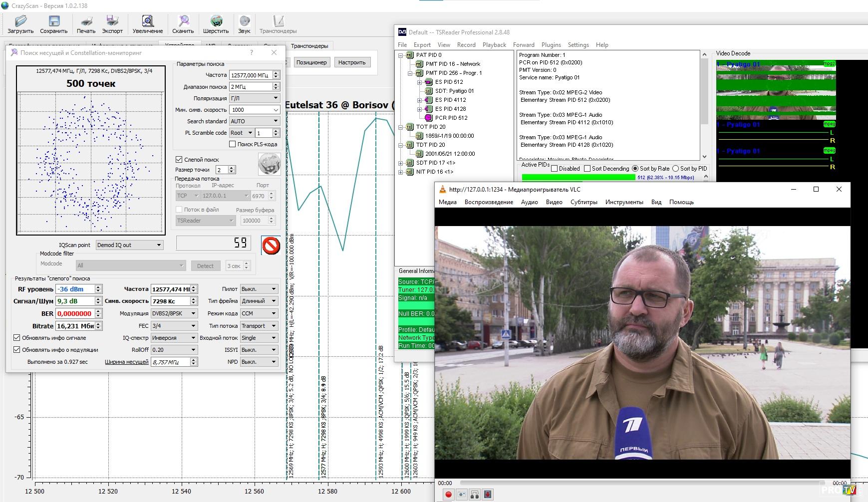Open the Search standard AUTO dropdown
The width and height of the screenshot is (868, 502).
(254, 121)
